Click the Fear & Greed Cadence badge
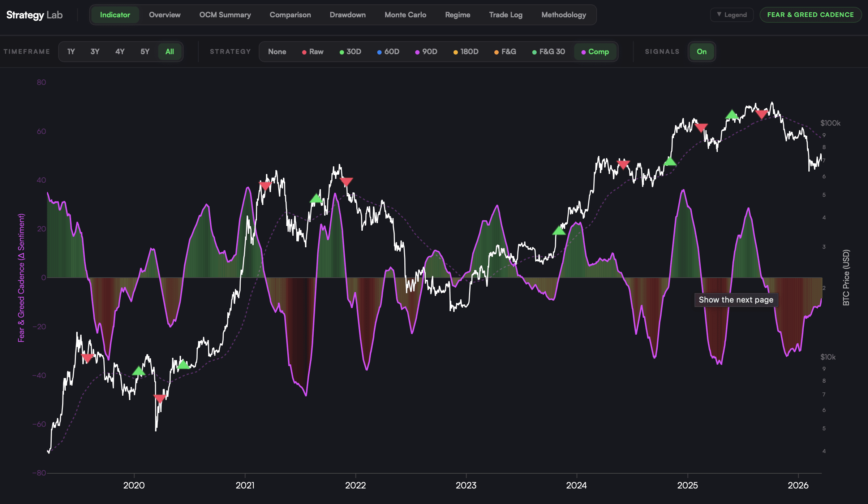Screen dimensions: 868x504 (x=810, y=15)
